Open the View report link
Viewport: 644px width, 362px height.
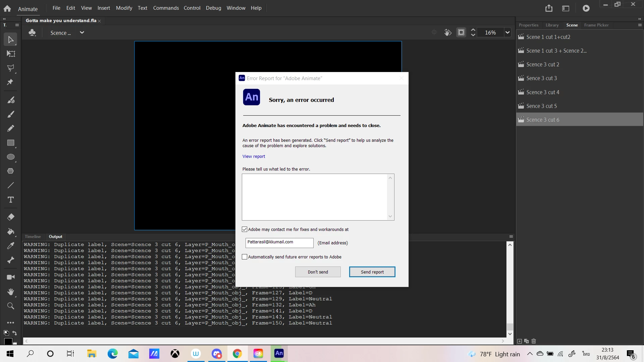[x=254, y=157]
